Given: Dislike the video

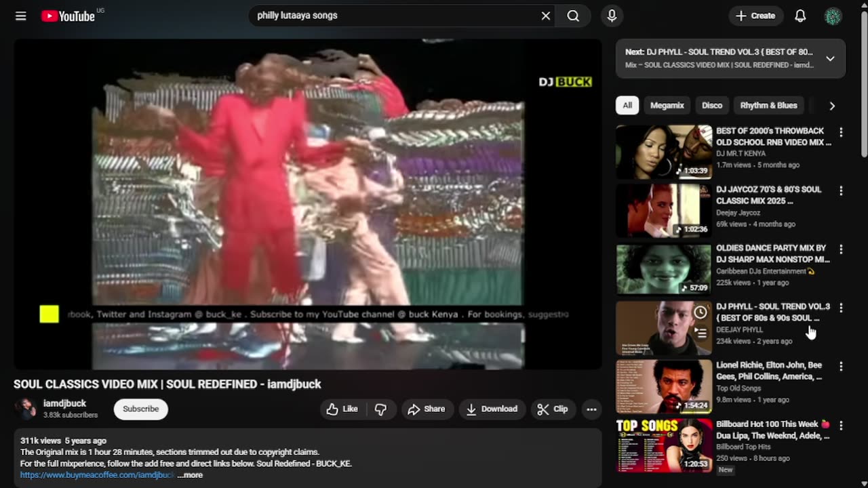Looking at the screenshot, I should [381, 409].
